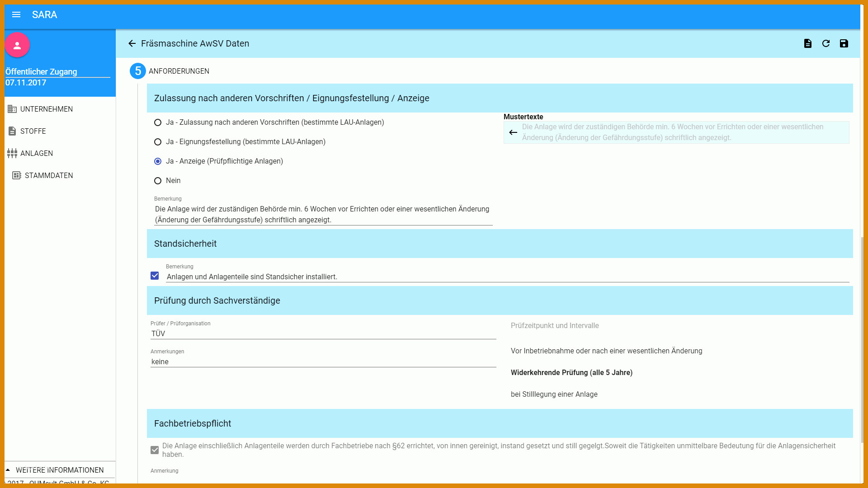Click the Fachbetriebspflicht section header
Image resolution: width=868 pixels, height=488 pixels.
500,423
